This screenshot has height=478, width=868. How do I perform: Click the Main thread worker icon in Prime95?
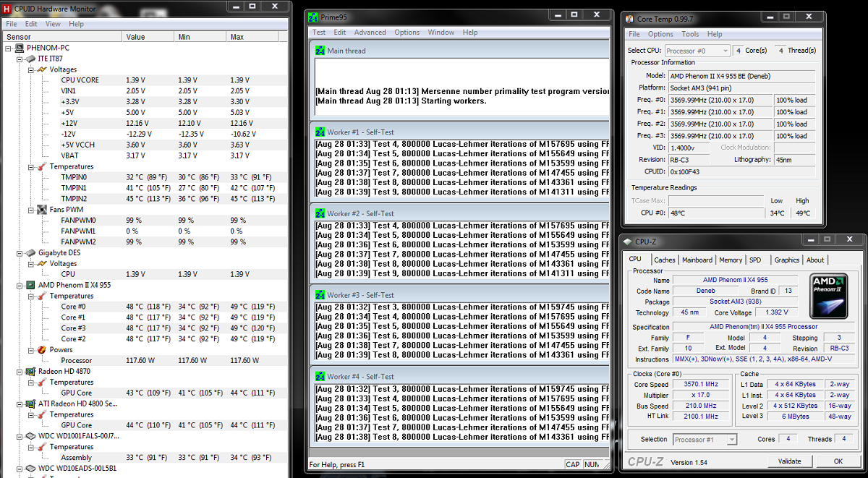pyautogui.click(x=319, y=50)
